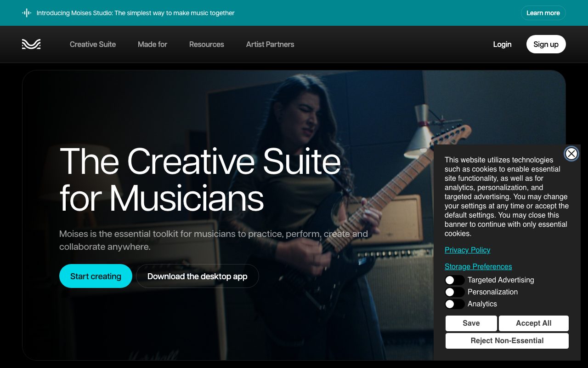This screenshot has width=588, height=368.
Task: Close the cookie banner
Action: point(571,154)
